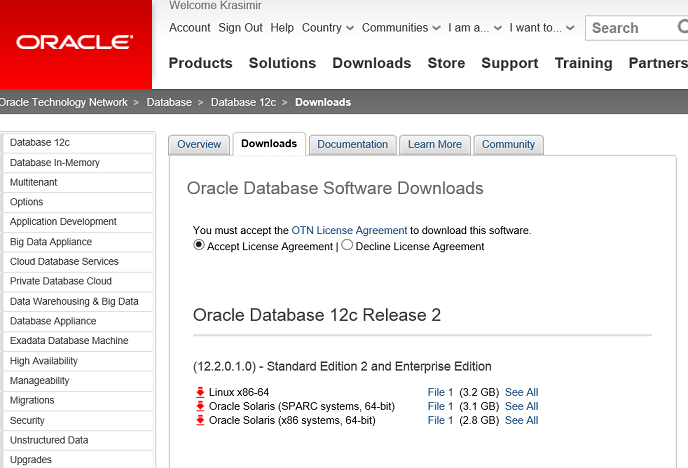Select the Downloads tab

(269, 143)
